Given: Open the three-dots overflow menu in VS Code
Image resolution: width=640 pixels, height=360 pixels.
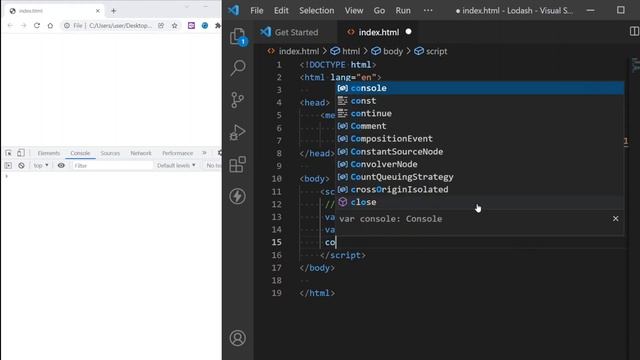Looking at the screenshot, I should [x=428, y=10].
